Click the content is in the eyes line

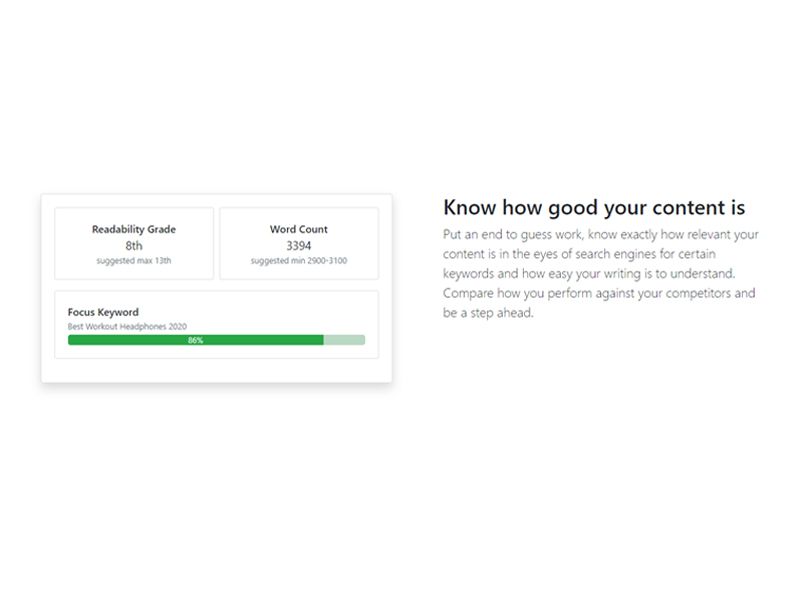[579, 254]
